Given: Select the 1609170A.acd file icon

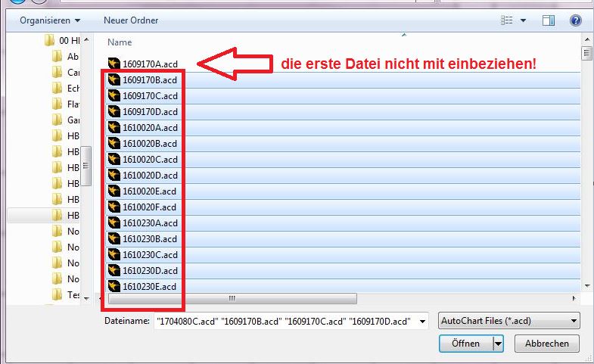Looking at the screenshot, I should pyautogui.click(x=114, y=64).
